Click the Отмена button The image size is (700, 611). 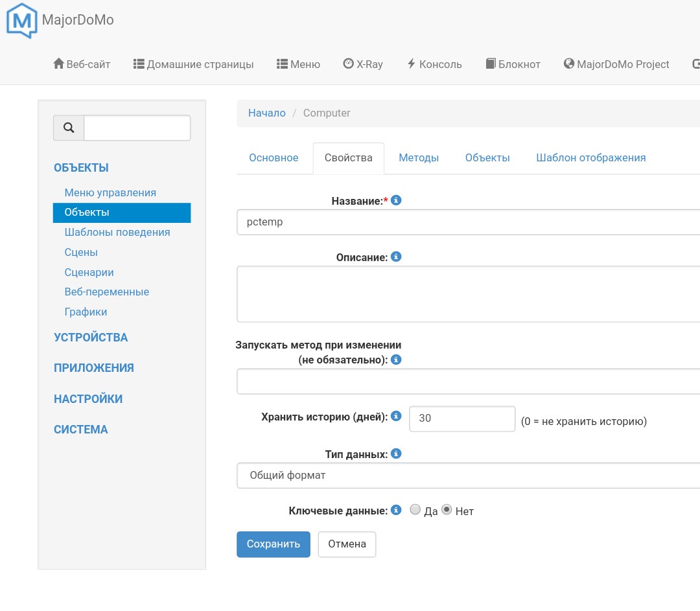click(x=347, y=544)
